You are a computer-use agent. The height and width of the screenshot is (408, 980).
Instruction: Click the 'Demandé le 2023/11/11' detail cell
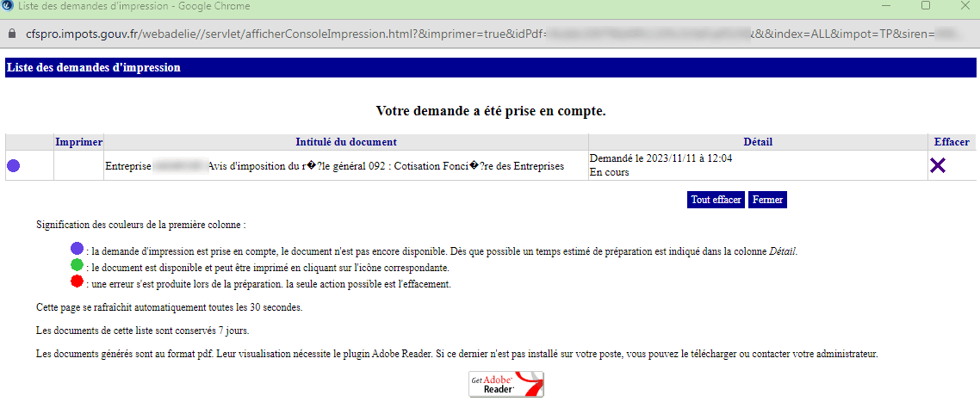point(661,159)
